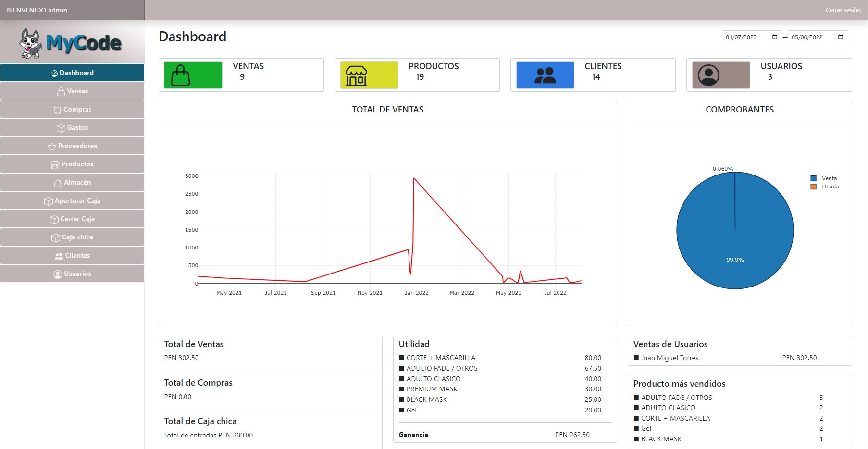Select Aperturar Caja from sidebar

point(72,200)
